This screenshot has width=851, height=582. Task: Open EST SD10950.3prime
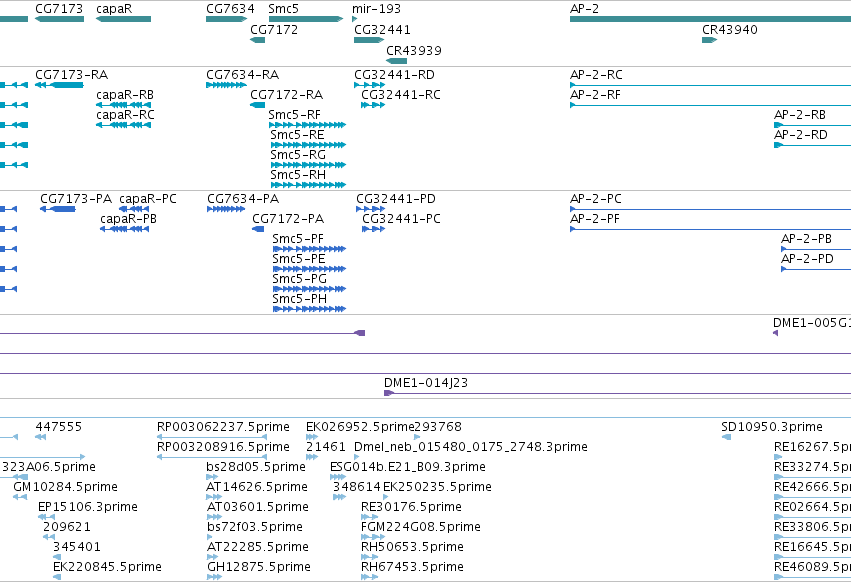click(x=726, y=437)
